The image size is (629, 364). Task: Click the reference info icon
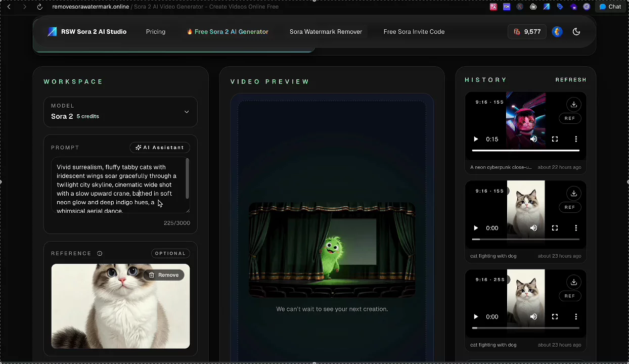point(100,254)
